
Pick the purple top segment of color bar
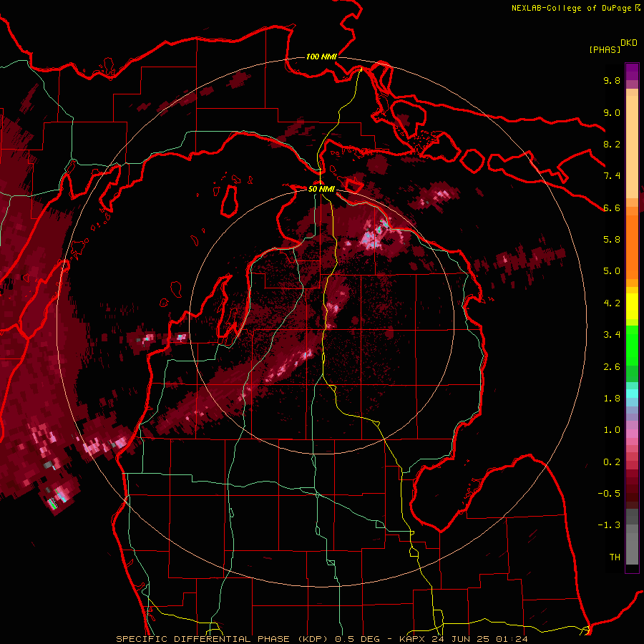[x=632, y=72]
